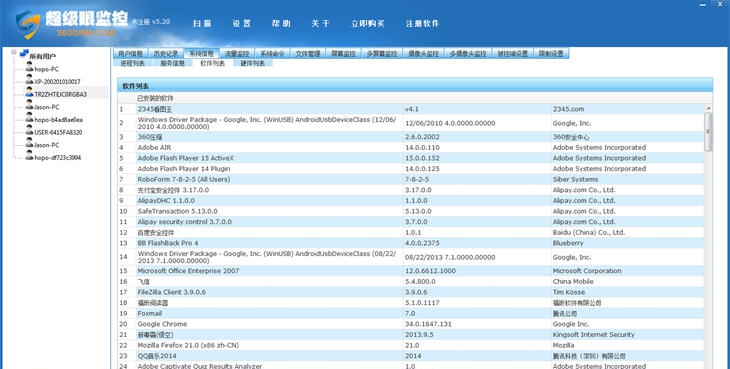This screenshot has height=369, width=730.
Task: Click the user icon beside hopo-PC
Action: 29,67
